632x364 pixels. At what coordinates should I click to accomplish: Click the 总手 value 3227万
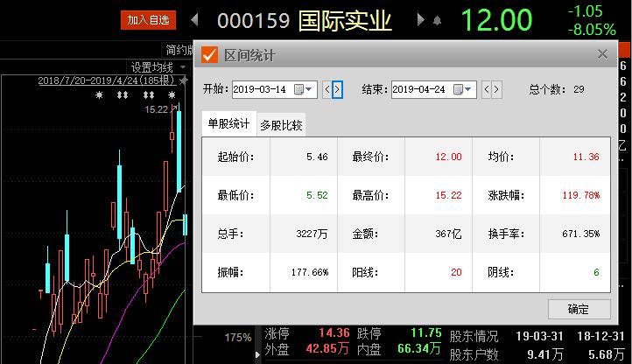[312, 234]
